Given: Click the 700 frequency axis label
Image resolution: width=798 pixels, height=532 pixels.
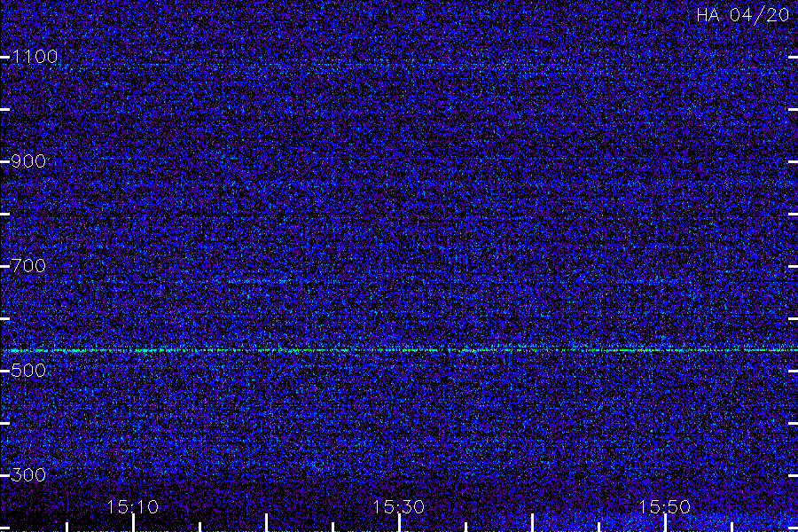Looking at the screenshot, I should point(28,266).
